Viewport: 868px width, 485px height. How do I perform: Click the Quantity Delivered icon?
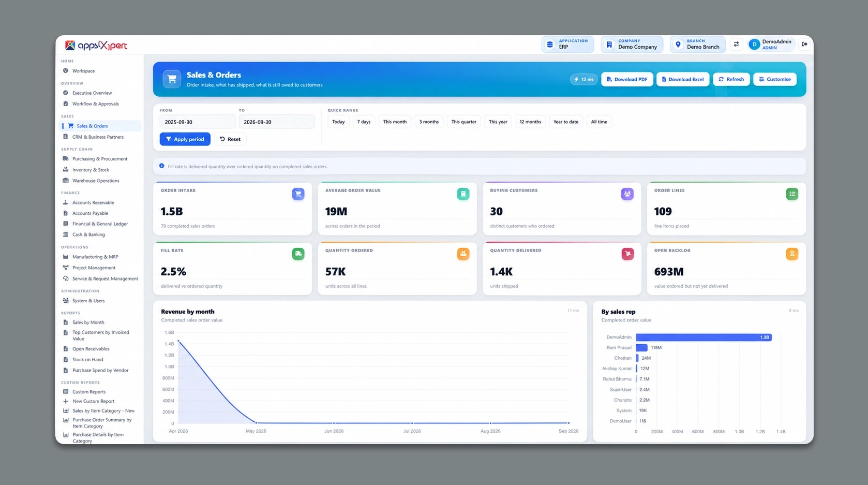[627, 254]
